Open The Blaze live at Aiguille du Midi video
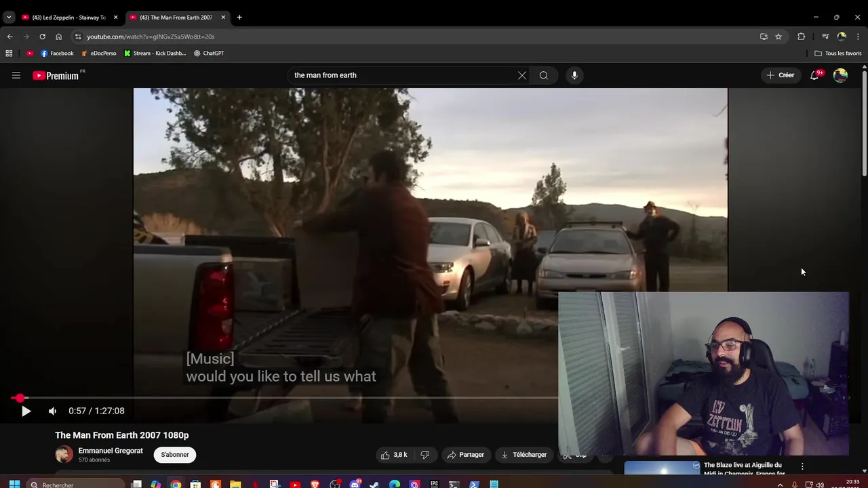Screen dimensions: 868x488 (744, 469)
